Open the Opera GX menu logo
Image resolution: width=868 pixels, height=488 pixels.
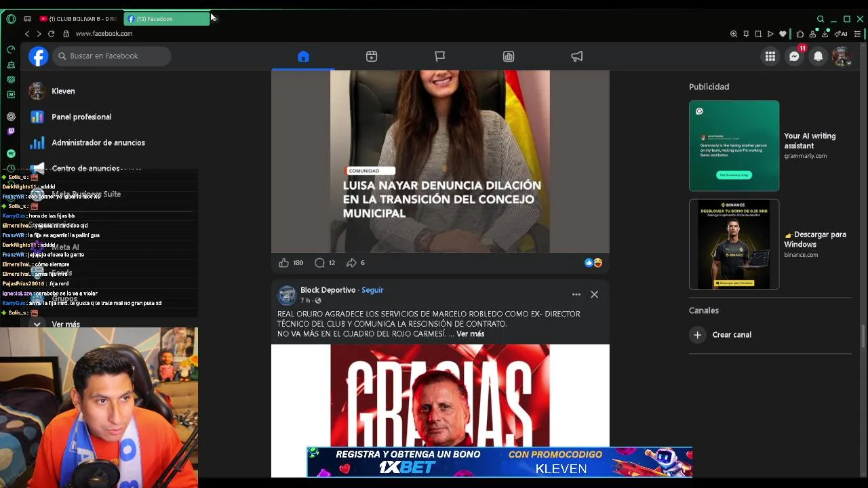click(x=11, y=19)
